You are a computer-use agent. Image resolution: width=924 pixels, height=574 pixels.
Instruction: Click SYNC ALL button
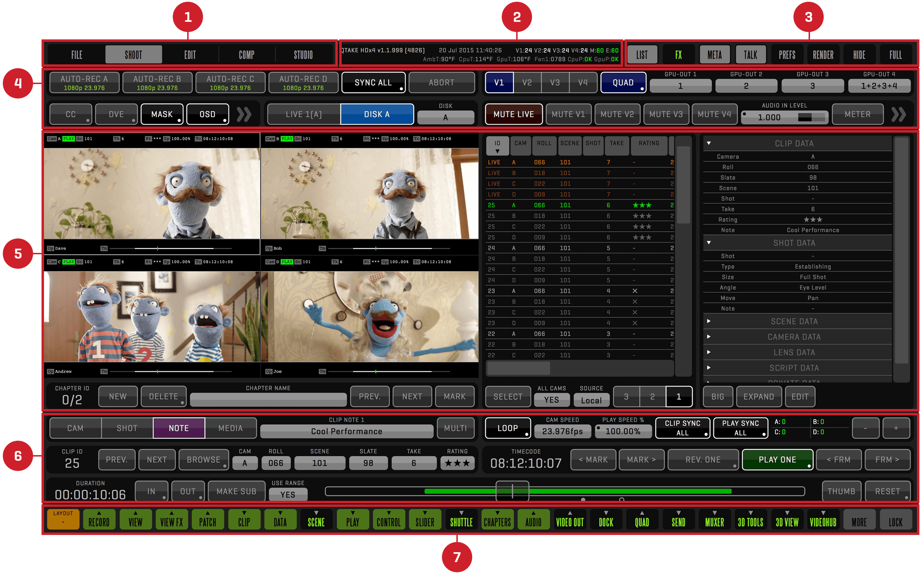pyautogui.click(x=373, y=82)
